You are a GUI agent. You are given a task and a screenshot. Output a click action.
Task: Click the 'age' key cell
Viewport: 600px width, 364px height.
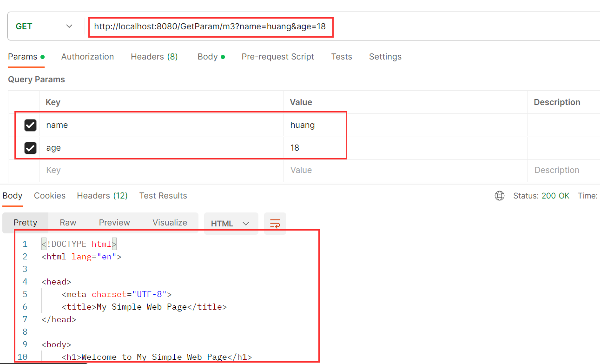tap(162, 148)
